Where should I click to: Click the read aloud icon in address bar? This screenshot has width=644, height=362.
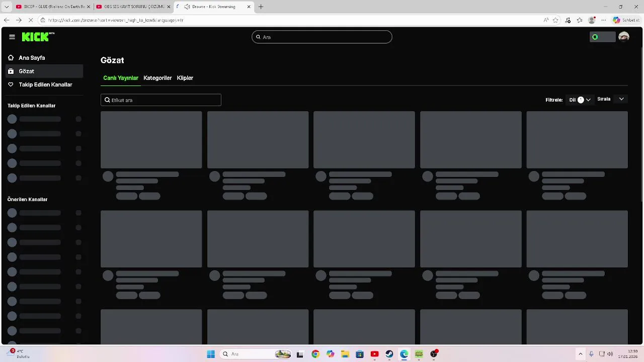click(546, 20)
